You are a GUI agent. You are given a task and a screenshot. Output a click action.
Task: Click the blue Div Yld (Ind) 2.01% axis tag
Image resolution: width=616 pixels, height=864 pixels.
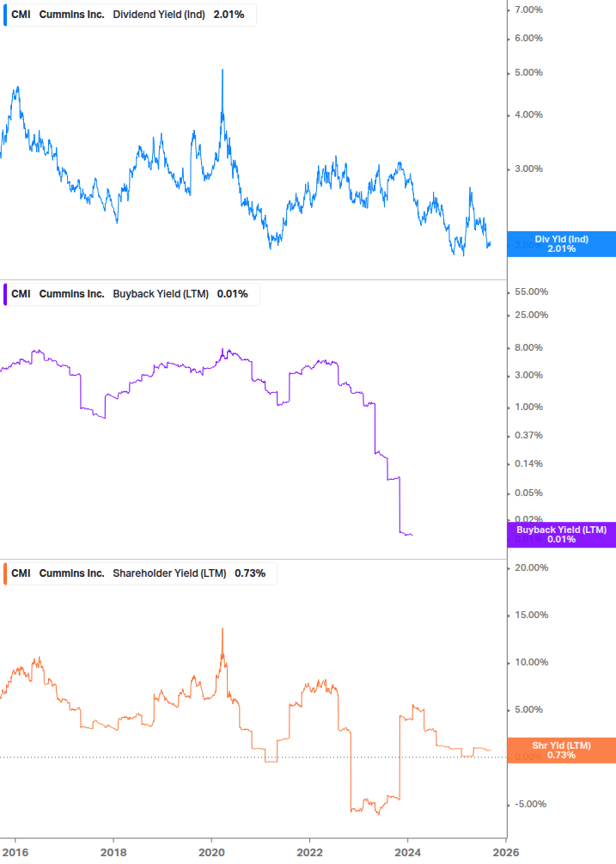tap(562, 244)
